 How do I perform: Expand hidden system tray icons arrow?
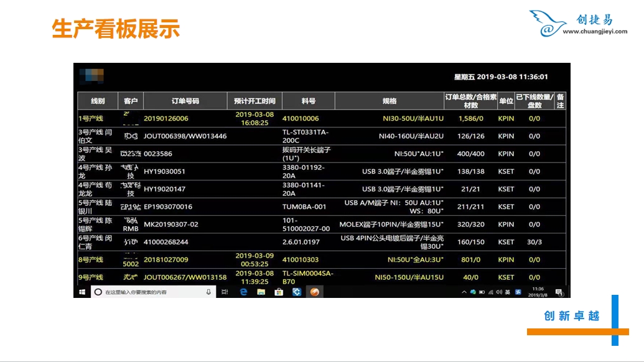(x=464, y=292)
